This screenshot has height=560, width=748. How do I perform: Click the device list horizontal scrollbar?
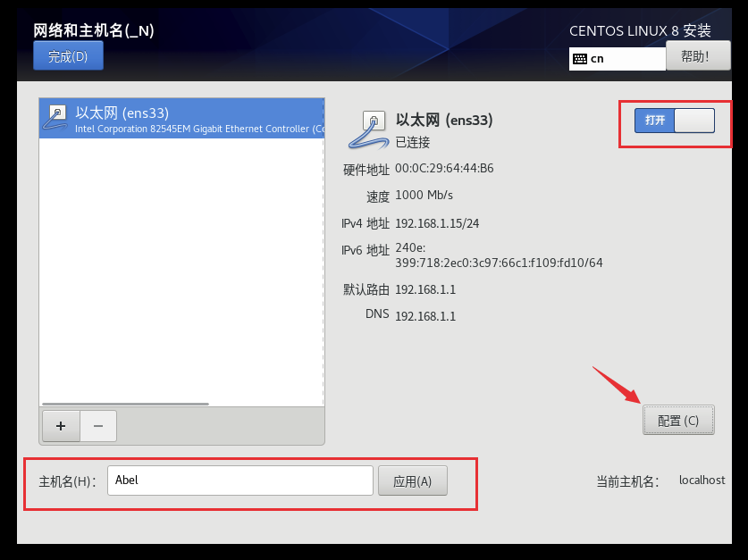pos(125,405)
